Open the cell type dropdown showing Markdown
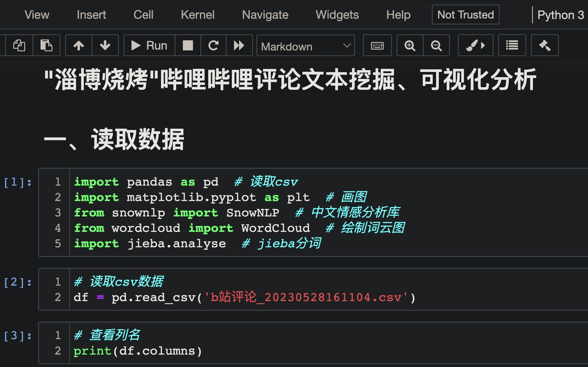 coord(305,46)
